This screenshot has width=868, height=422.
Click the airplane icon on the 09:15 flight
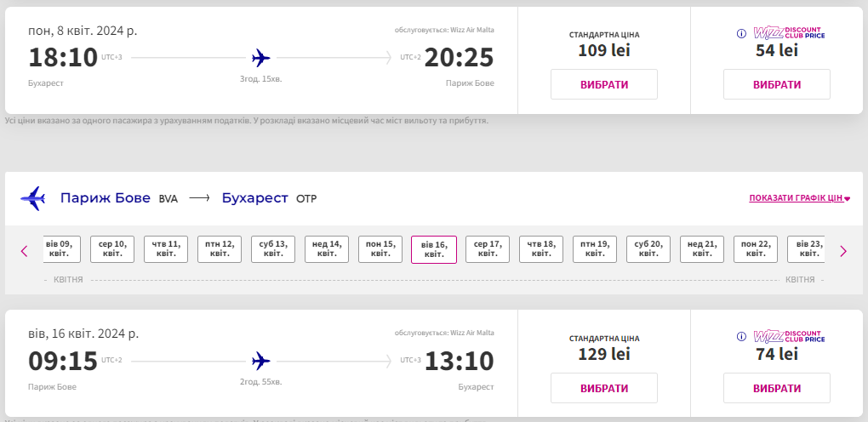pyautogui.click(x=260, y=362)
